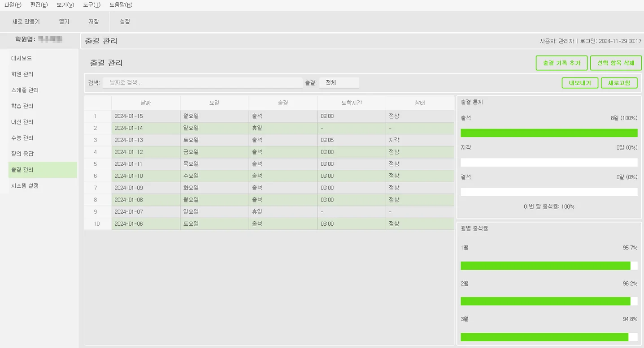Click the 선택 항목 삭제 button
Image resolution: width=644 pixels, height=348 pixels.
pyautogui.click(x=616, y=63)
